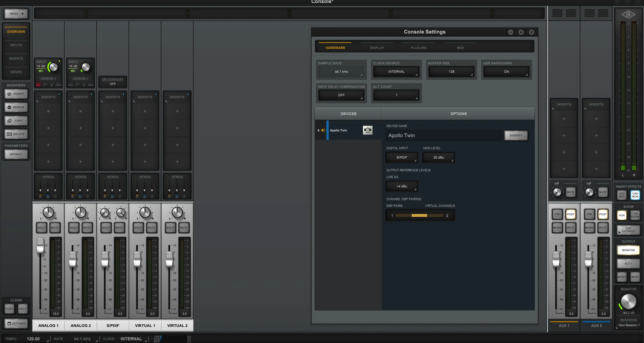Toggle MONO on AUX 2
Image resolution: width=644 pixels, height=343 pixels.
(590, 228)
